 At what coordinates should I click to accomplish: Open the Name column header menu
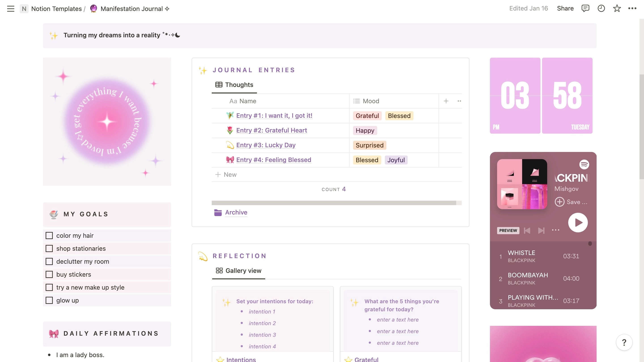point(280,101)
